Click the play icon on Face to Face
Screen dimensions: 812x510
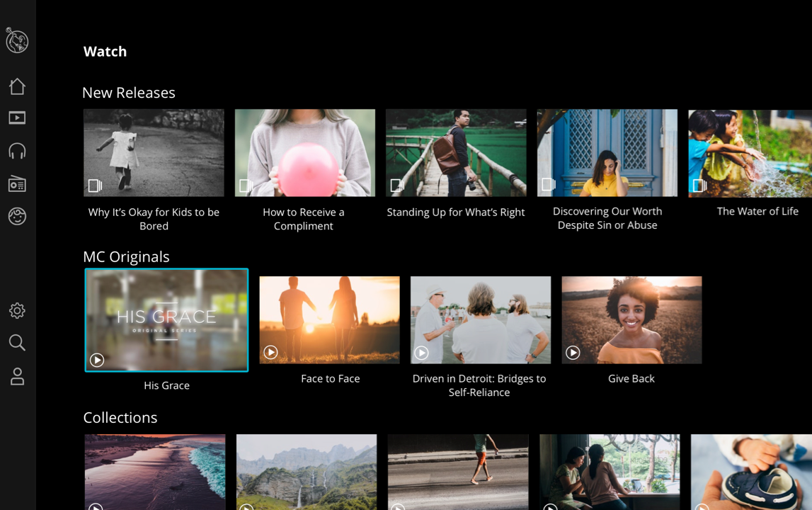(x=270, y=353)
